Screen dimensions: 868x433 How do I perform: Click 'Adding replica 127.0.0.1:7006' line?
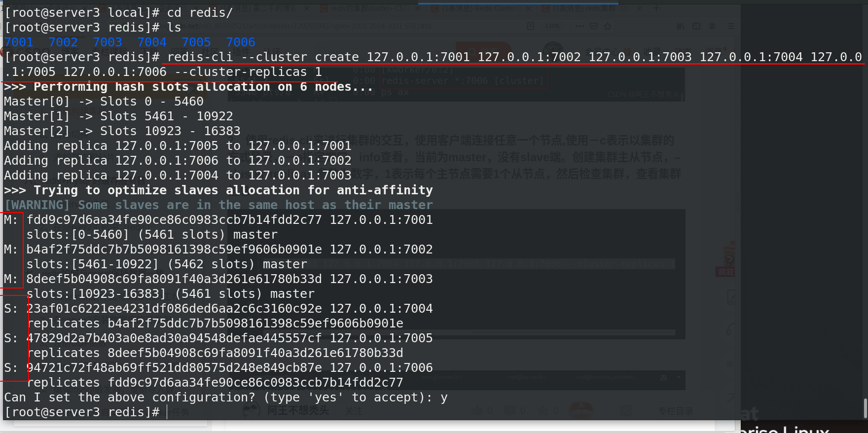click(x=178, y=161)
